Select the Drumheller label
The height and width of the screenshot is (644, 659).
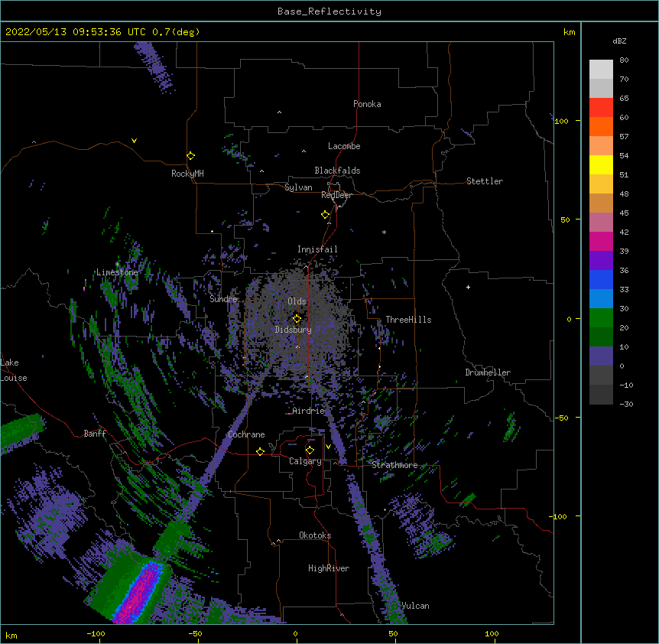point(488,372)
